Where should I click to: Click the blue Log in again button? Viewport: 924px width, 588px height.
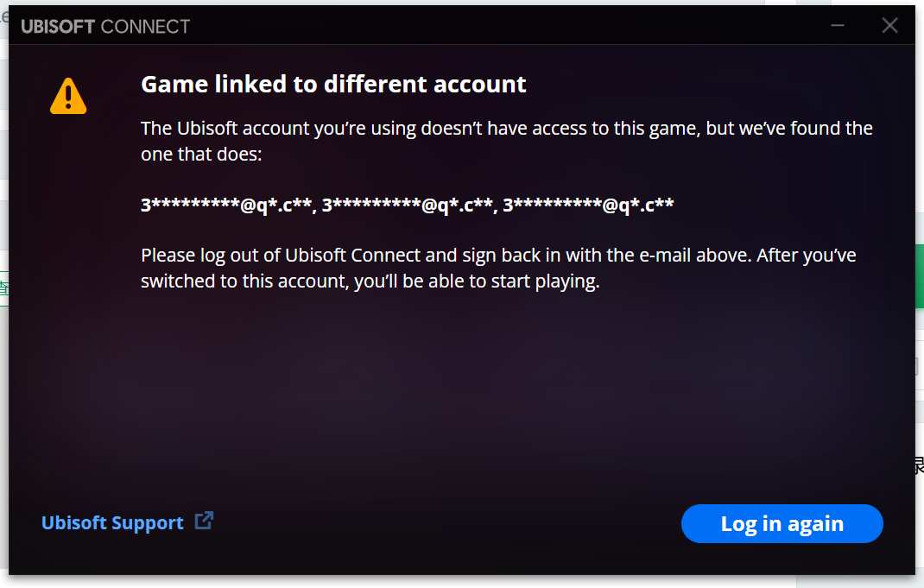[x=782, y=523]
